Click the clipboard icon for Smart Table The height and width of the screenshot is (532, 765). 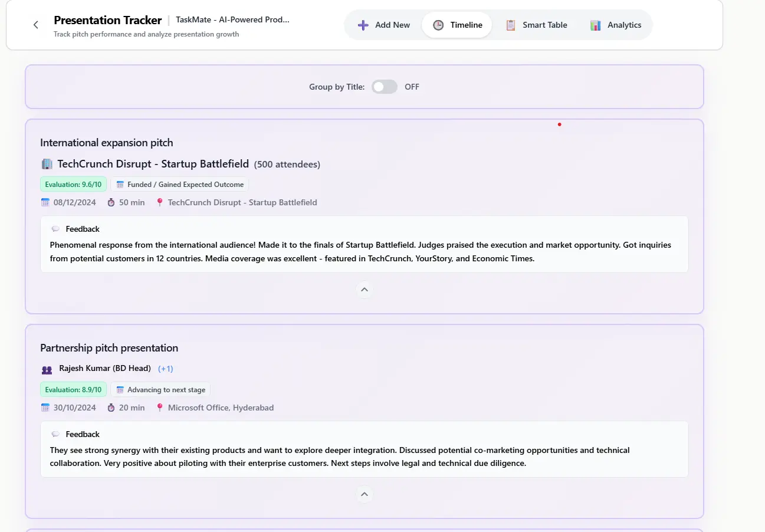[x=511, y=25]
